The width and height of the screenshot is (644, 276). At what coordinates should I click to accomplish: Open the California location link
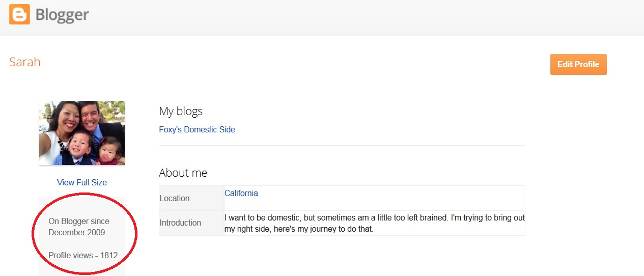click(241, 194)
